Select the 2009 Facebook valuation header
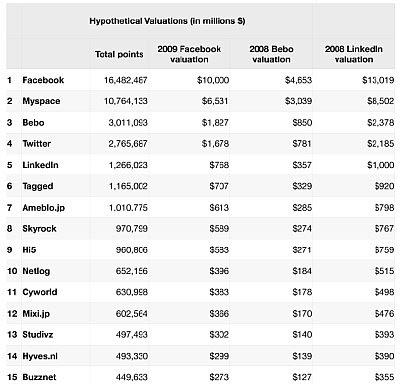Screen dimensions: 400x385 coord(189,54)
